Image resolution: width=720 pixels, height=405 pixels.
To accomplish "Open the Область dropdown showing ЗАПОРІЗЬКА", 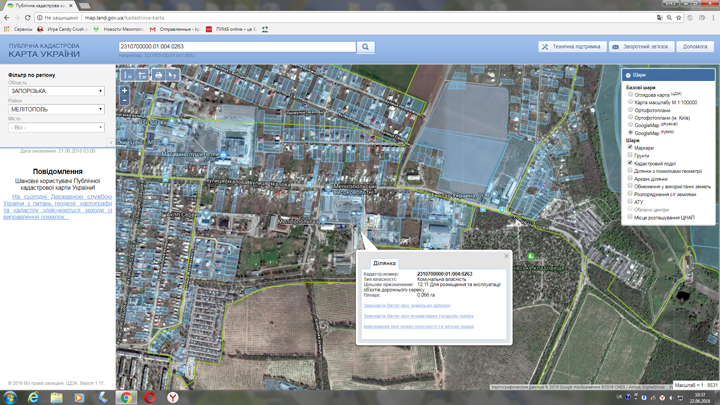I will pos(56,91).
